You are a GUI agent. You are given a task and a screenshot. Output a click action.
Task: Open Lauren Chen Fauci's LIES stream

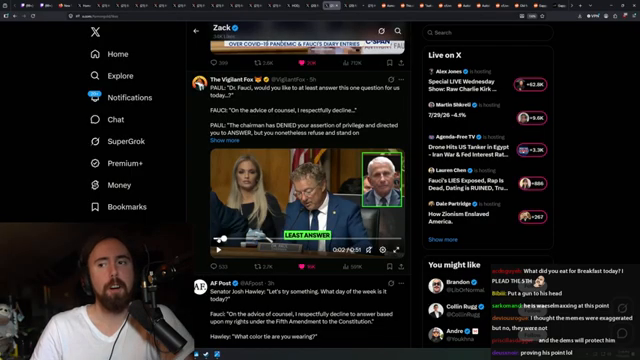point(468,184)
